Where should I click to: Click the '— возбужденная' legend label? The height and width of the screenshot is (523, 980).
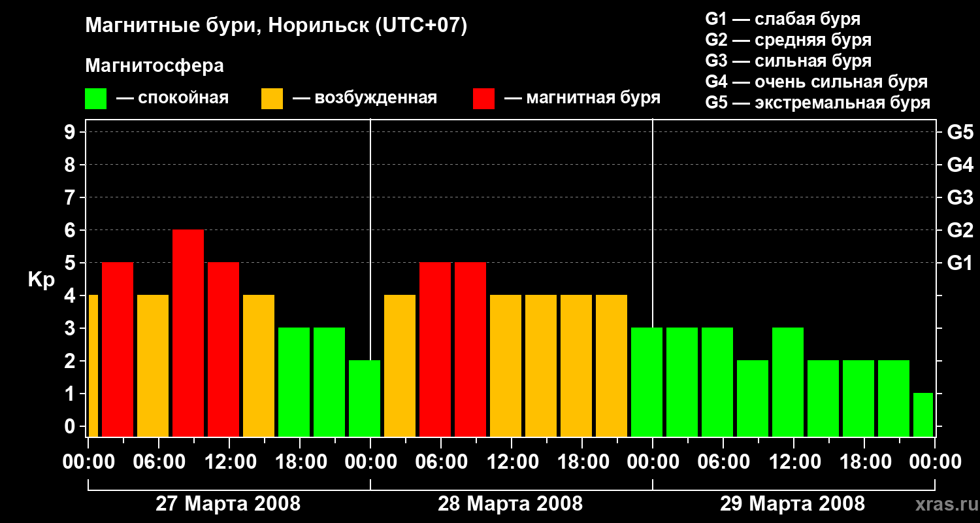pos(365,99)
